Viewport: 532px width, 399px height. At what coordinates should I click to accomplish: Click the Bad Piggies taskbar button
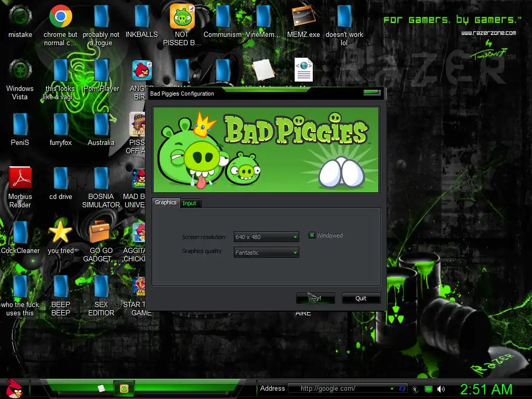[x=124, y=389]
